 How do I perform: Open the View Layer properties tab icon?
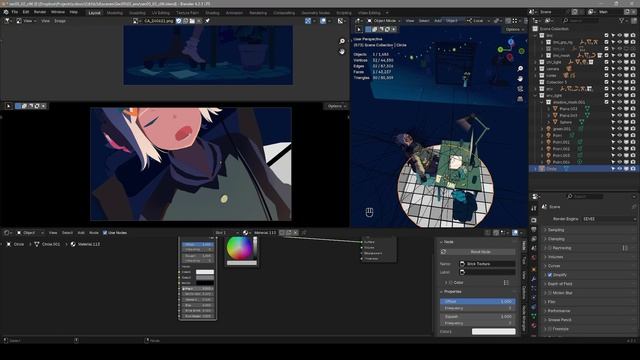pyautogui.click(x=534, y=240)
